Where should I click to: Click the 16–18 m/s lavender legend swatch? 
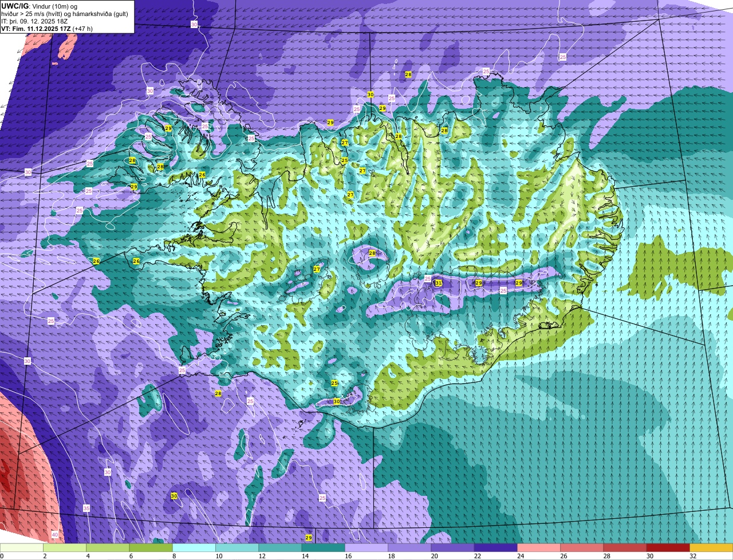[366, 548]
